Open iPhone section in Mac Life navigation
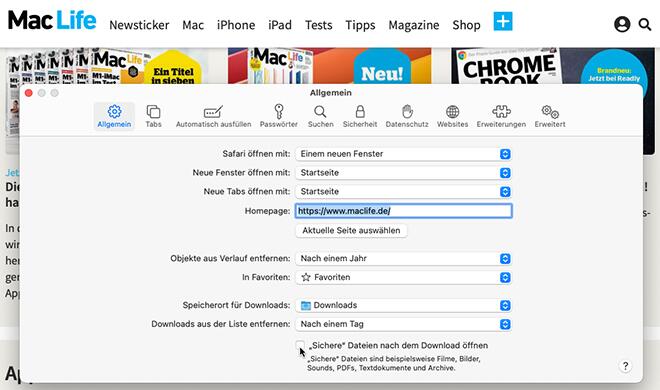 (x=236, y=25)
